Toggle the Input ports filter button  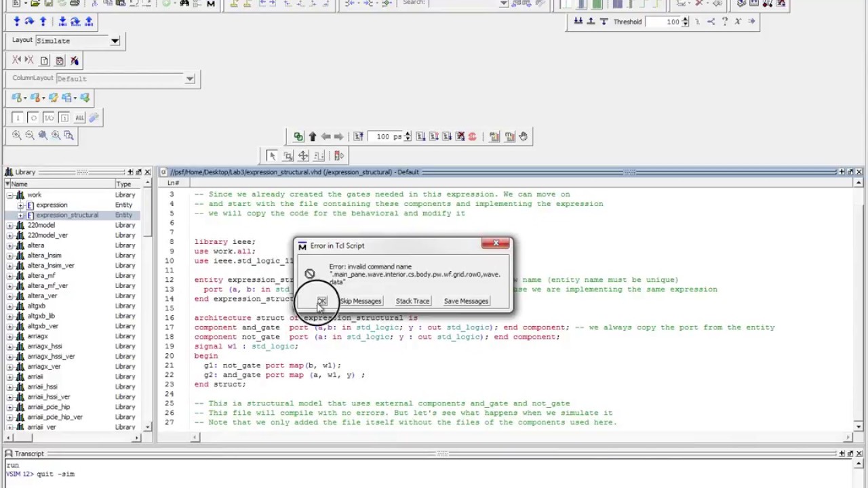tap(18, 118)
